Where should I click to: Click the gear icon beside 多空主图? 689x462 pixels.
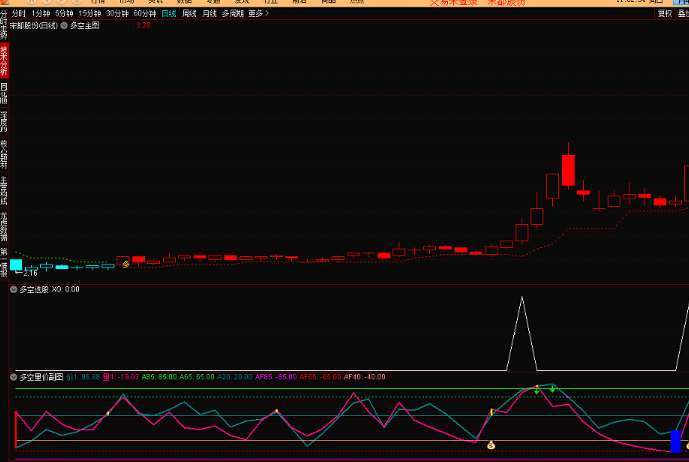(65, 25)
